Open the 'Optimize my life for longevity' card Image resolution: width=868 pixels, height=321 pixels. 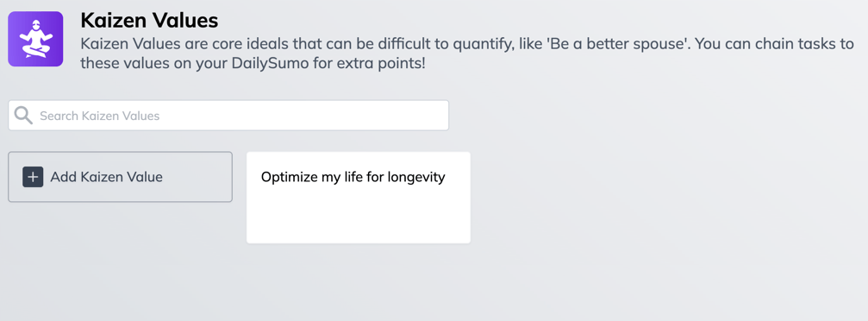point(359,198)
